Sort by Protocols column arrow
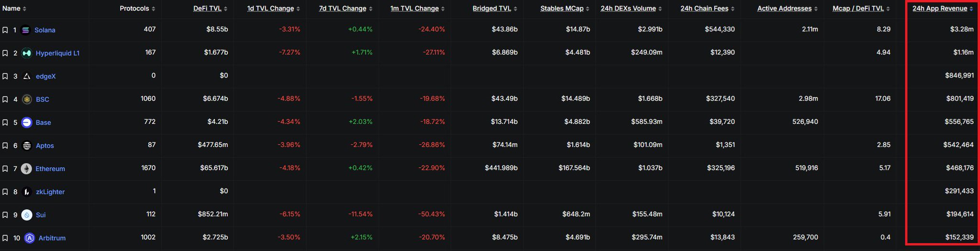 click(x=154, y=9)
